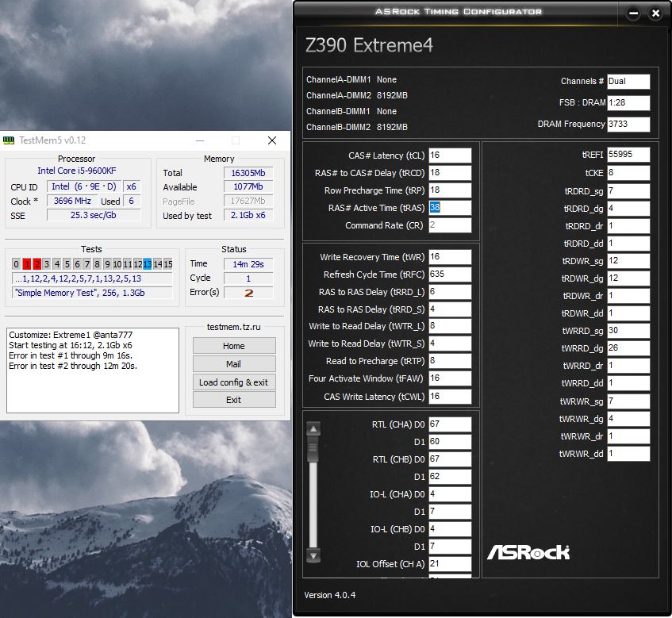Click the DRAM Frequency field

point(628,125)
